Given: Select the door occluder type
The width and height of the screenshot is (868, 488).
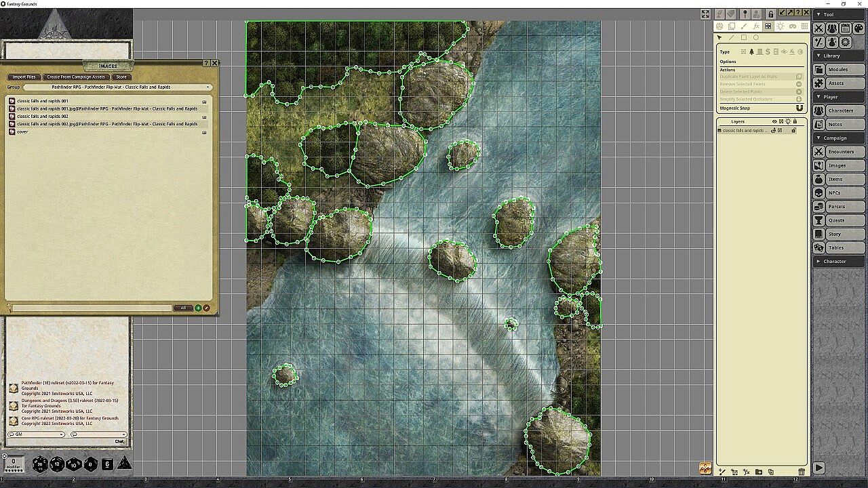Looking at the screenshot, I should (x=759, y=52).
